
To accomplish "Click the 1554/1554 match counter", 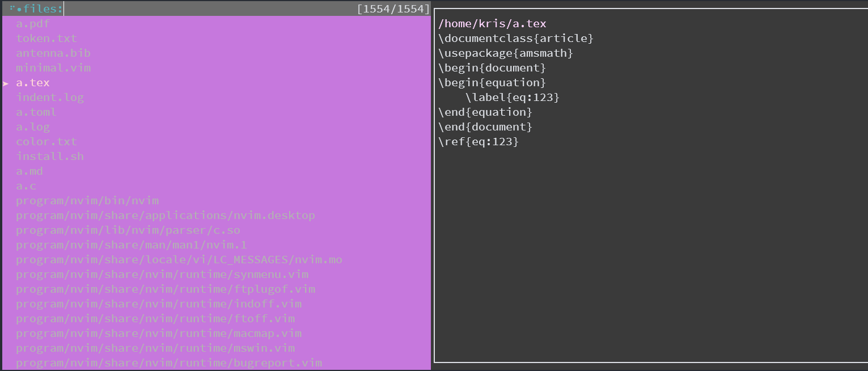I will pyautogui.click(x=401, y=8).
